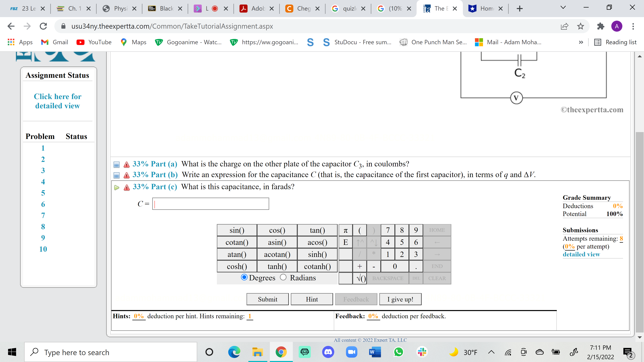Select the Degrees radio button
The width and height of the screenshot is (644, 362).
[x=244, y=277]
